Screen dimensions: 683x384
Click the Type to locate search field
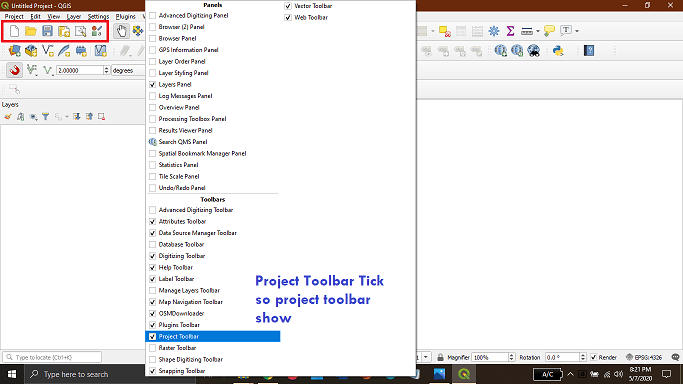click(52, 357)
